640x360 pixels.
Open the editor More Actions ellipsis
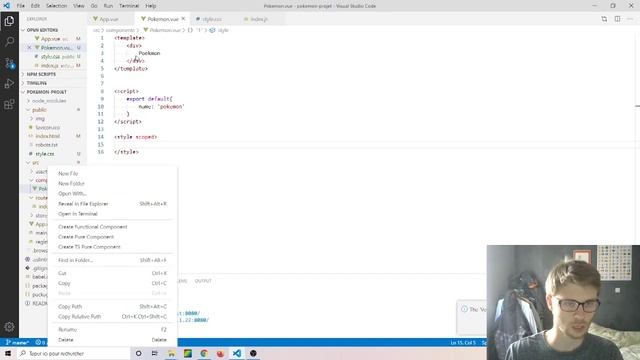tap(630, 19)
